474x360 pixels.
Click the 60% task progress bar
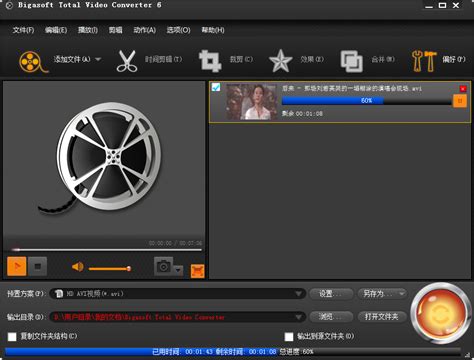click(366, 101)
